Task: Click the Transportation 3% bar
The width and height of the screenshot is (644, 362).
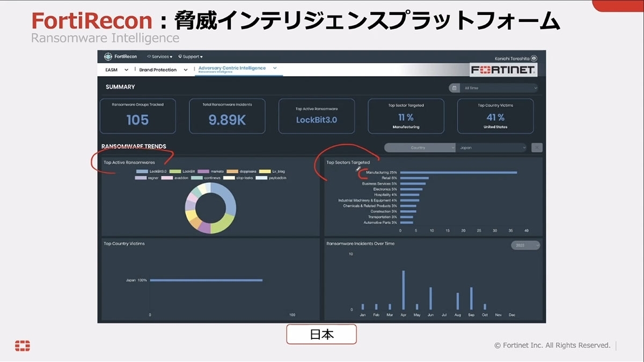Action: pos(407,217)
